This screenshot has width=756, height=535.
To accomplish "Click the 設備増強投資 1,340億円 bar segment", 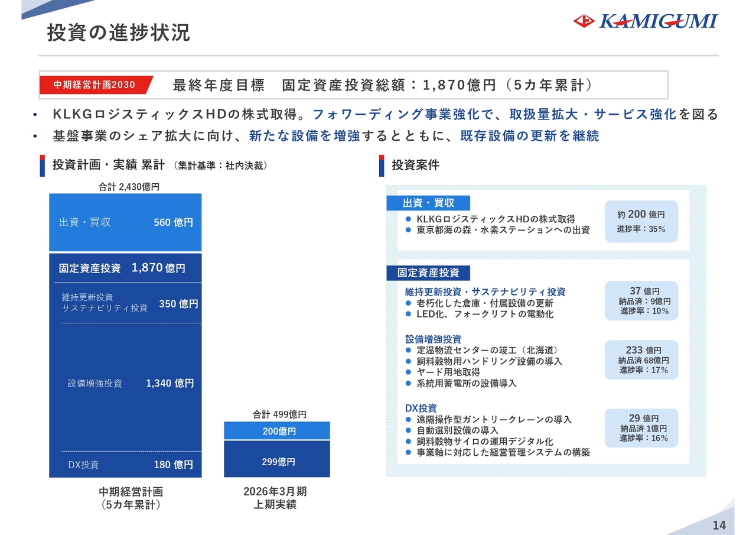I will tap(125, 383).
